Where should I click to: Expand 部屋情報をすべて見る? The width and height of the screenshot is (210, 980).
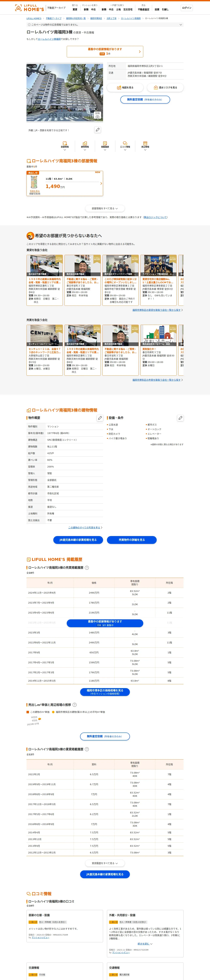pyautogui.click(x=105, y=208)
